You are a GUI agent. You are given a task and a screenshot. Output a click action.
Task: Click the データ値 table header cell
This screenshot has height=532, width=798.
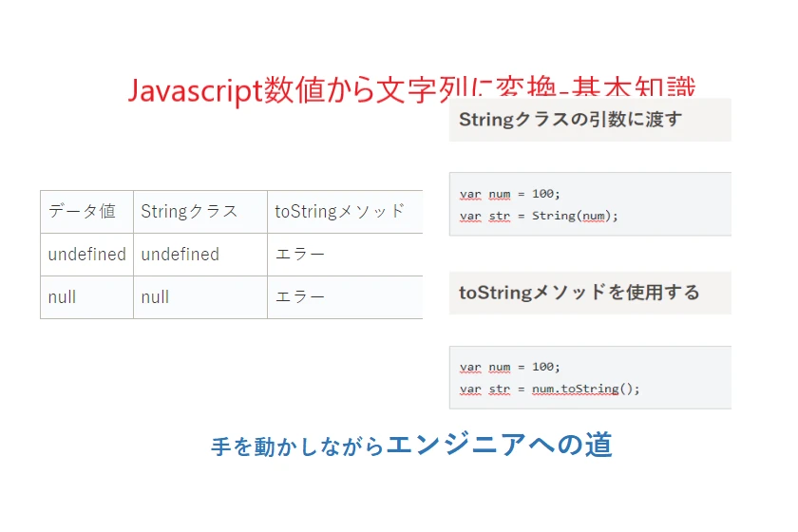[x=86, y=212]
